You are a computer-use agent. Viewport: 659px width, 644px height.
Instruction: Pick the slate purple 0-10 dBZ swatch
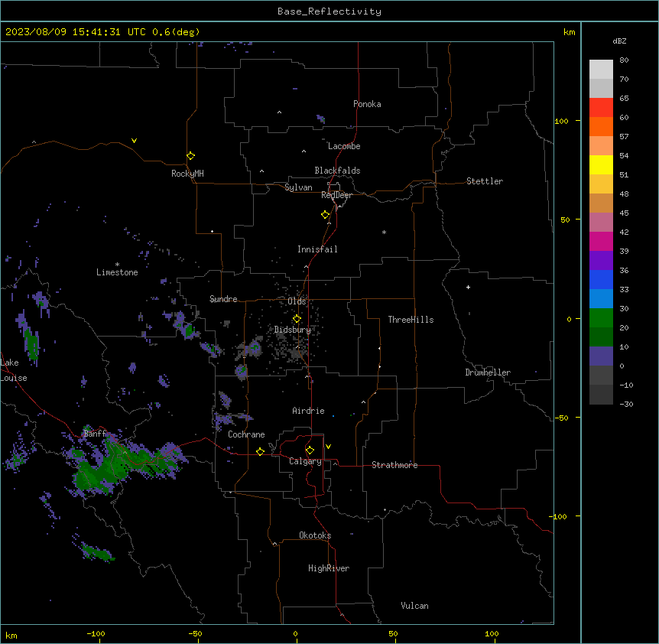601,356
